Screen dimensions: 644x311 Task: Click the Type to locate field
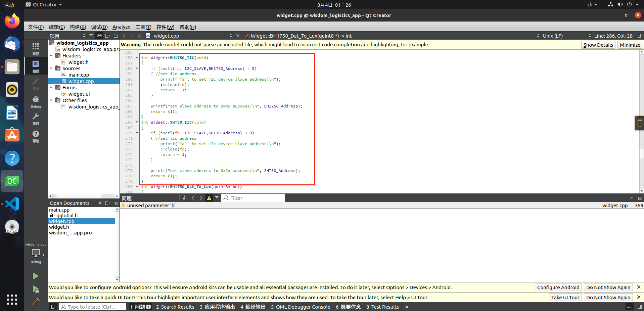[92, 307]
